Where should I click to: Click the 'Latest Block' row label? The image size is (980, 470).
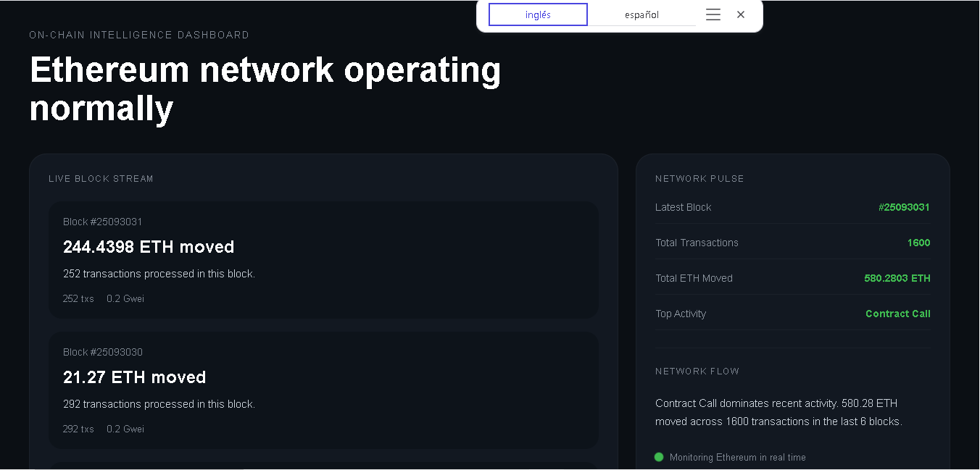(683, 207)
